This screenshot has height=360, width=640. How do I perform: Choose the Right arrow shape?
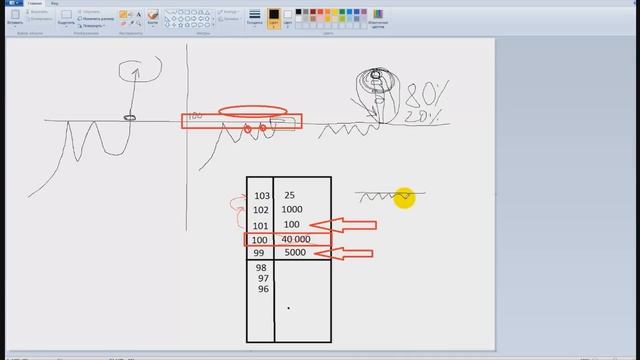tap(194, 19)
